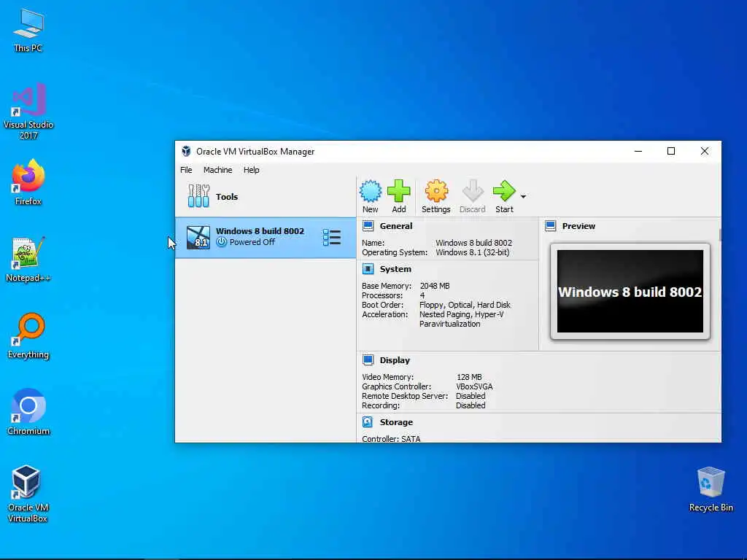
Task: Open the machine tools menu icon for Windows 8 build 8002
Action: [332, 237]
